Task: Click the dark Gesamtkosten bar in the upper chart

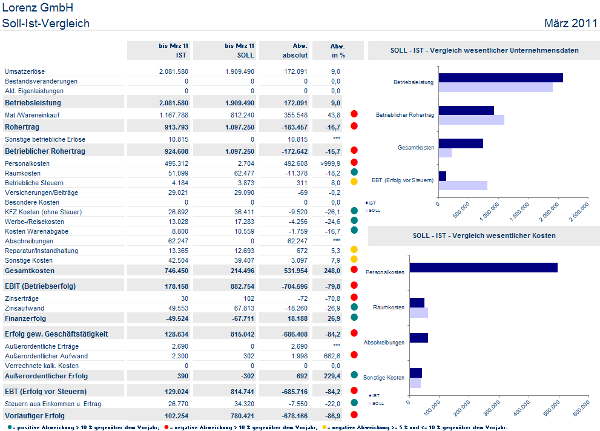Action: pos(461,144)
